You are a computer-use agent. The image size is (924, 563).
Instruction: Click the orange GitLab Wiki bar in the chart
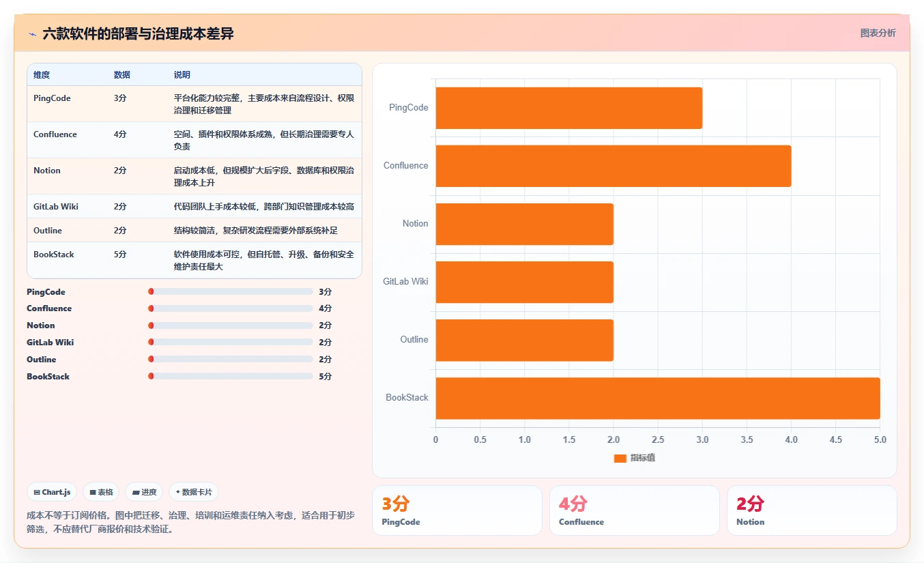(525, 282)
